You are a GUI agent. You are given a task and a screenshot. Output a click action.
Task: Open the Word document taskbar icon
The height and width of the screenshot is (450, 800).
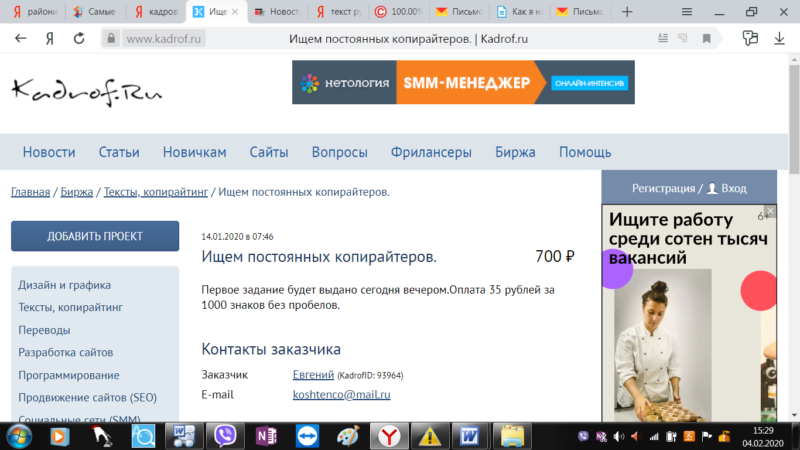coord(469,436)
